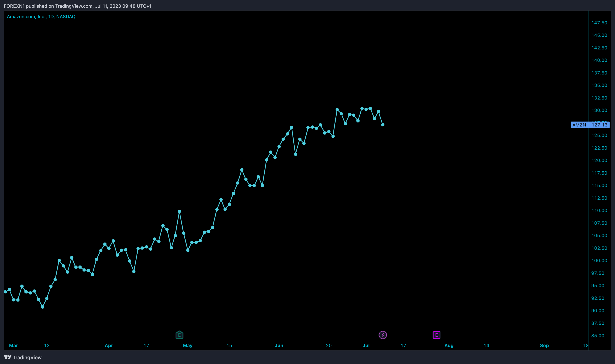Image resolution: width=615 pixels, height=364 pixels.
Task: Click the 117.50 price axis label
Action: coord(599,173)
